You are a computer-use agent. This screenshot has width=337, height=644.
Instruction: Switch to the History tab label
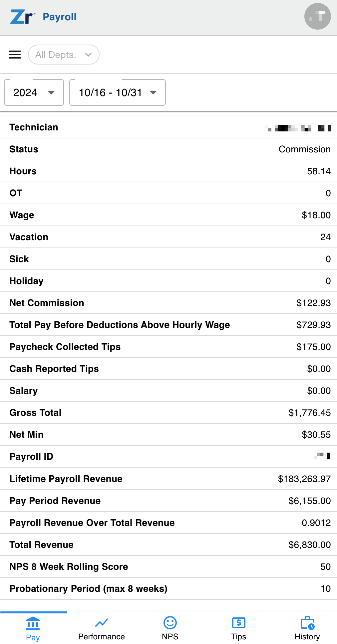point(307,637)
